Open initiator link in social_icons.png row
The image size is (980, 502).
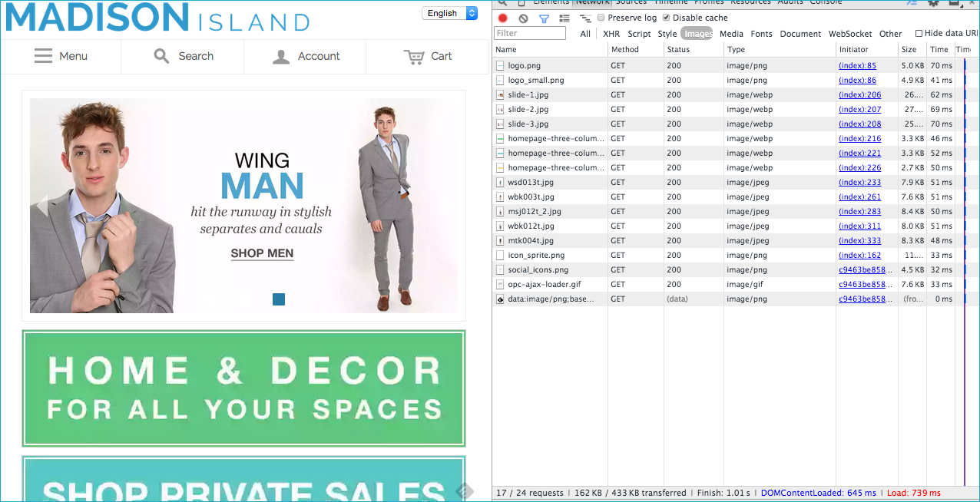[x=866, y=270]
